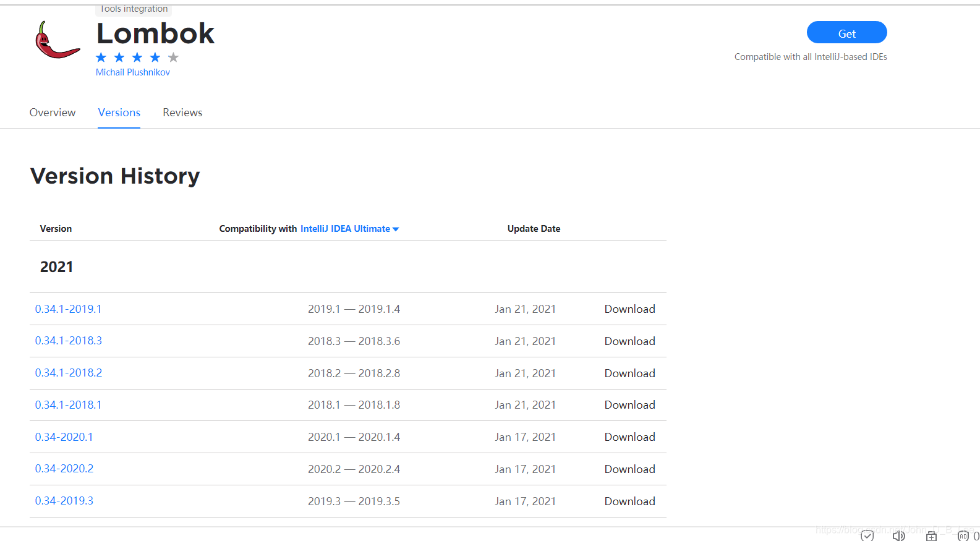Image resolution: width=980 pixels, height=541 pixels.
Task: Download version 0.34.1-2018.1
Action: click(x=629, y=405)
